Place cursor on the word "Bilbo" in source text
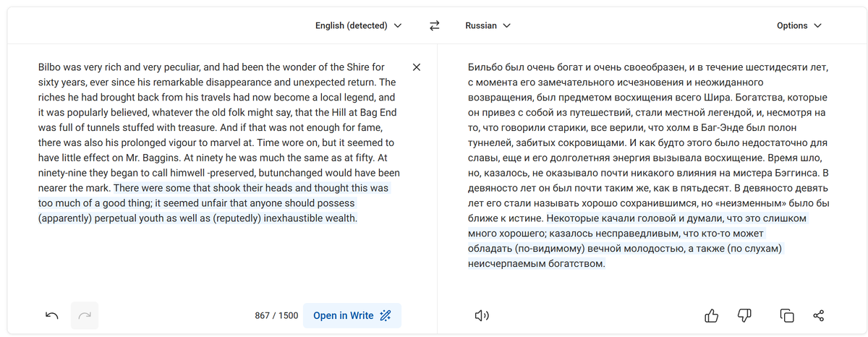 coord(50,67)
